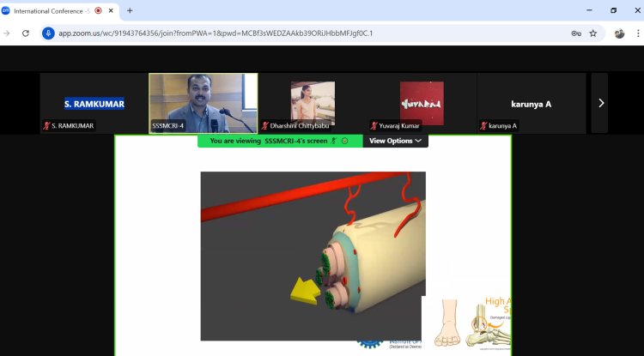Click the recording indicator on the tab
This screenshot has width=644, height=356.
tap(98, 10)
